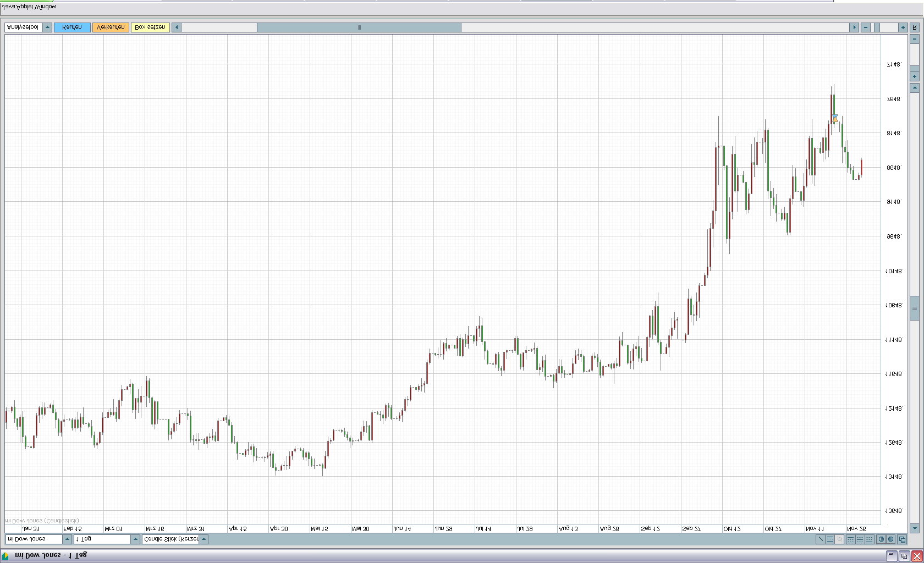Click the crossed-out circle delete drawing icon
The width and height of the screenshot is (924, 563).
tap(839, 539)
